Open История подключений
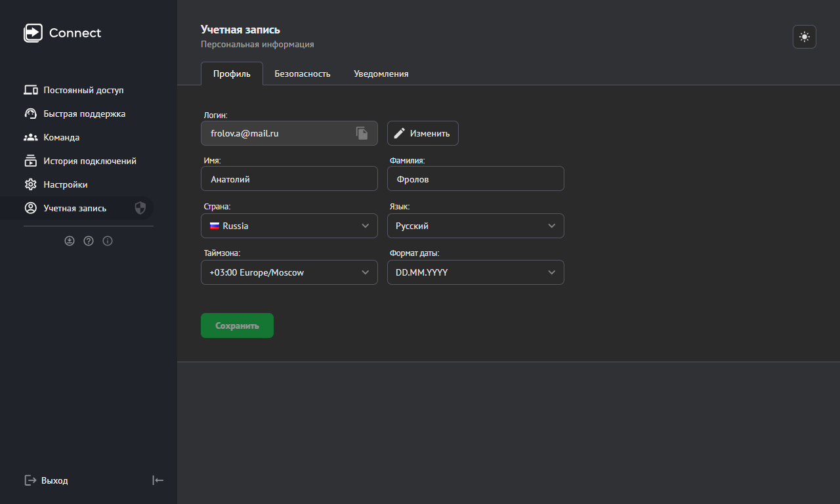The height and width of the screenshot is (504, 840). [x=90, y=161]
